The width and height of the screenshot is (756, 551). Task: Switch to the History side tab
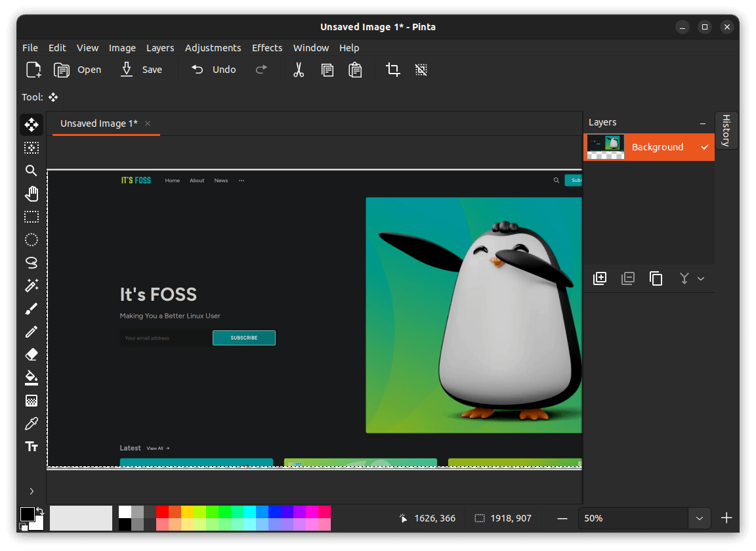[726, 130]
